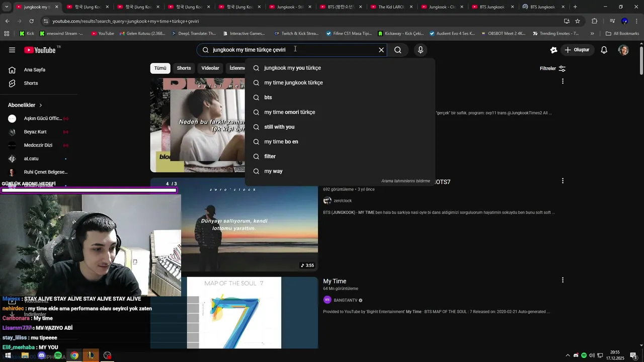Click 'Arama tahminlerini bildirme' link
Screen dimensions: 644x362
point(406,181)
